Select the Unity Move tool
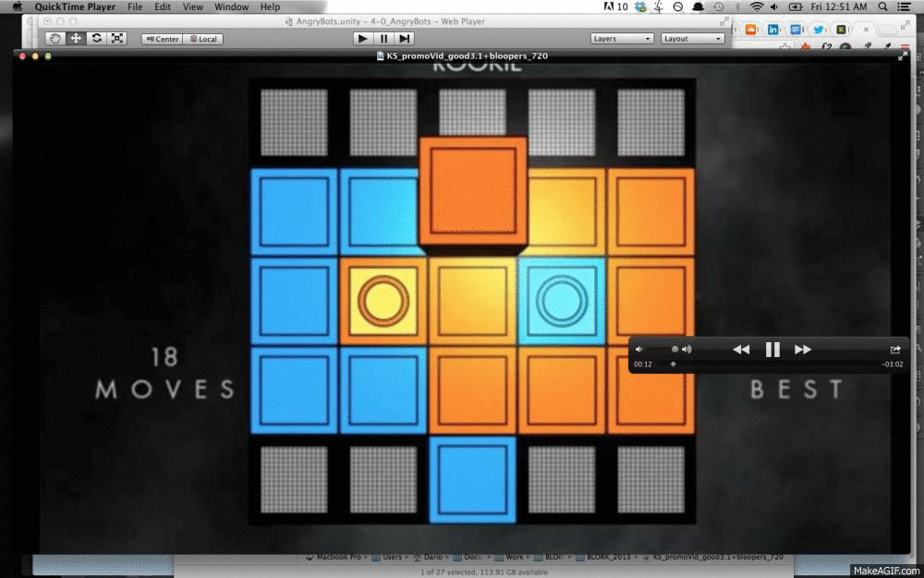 (76, 39)
